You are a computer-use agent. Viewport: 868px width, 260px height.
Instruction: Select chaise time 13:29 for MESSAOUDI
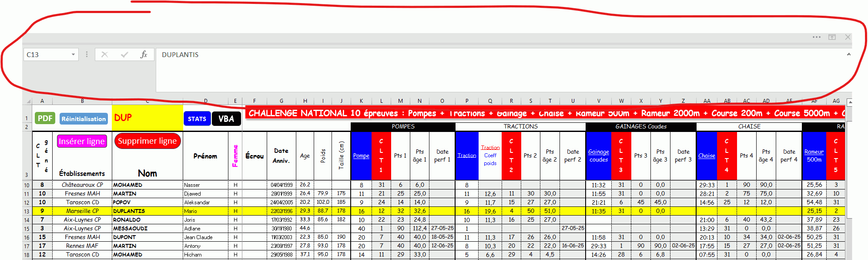(x=707, y=228)
